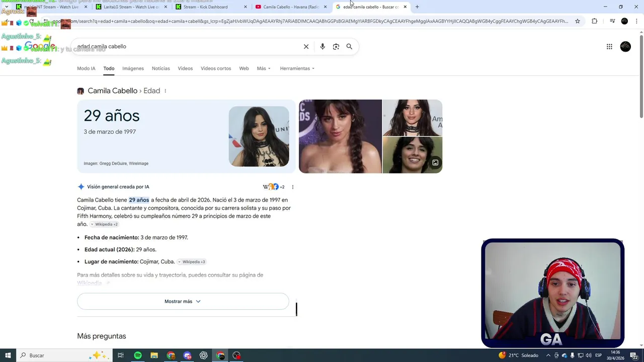Start voice search with the microphone icon
The height and width of the screenshot is (362, 644).
[323, 46]
